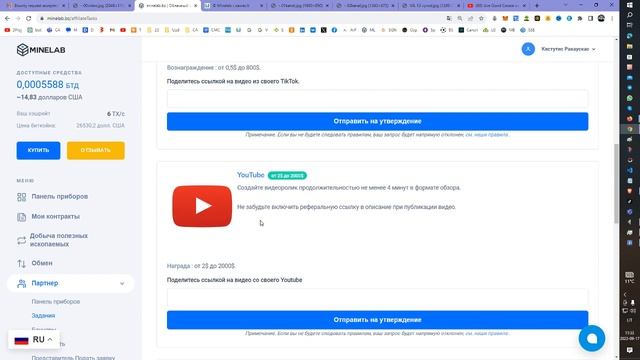Click the large YouTube play logo
Image resolution: width=640 pixels, height=360 pixels.
point(202,206)
